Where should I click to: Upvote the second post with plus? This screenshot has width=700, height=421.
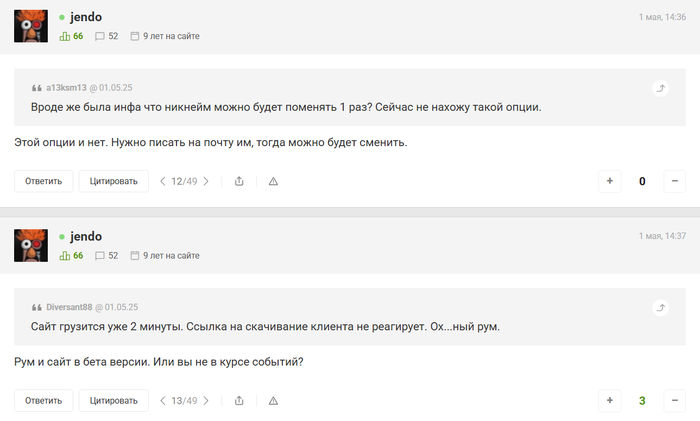point(610,401)
